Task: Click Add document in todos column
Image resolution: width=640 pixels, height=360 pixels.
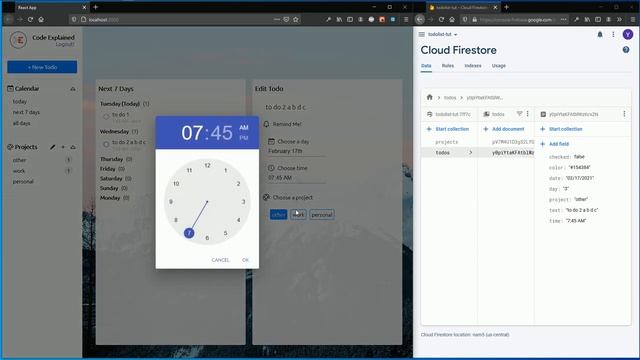Action: pos(504,129)
